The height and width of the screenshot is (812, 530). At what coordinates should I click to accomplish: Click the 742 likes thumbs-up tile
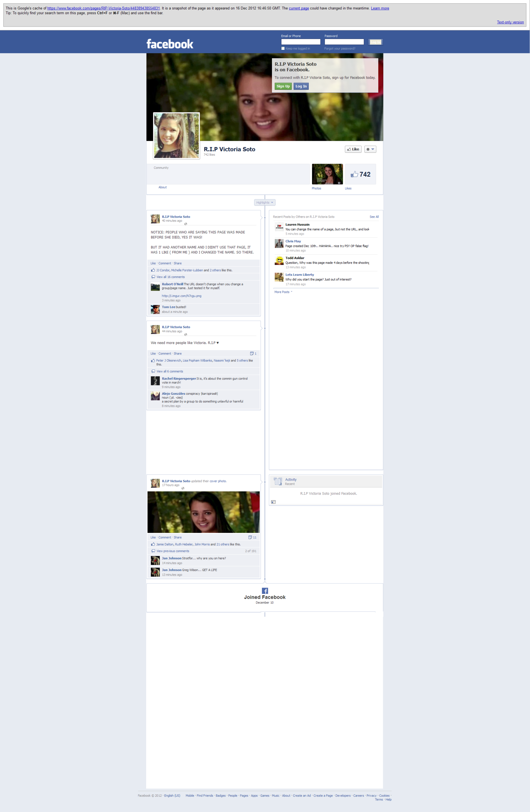360,174
